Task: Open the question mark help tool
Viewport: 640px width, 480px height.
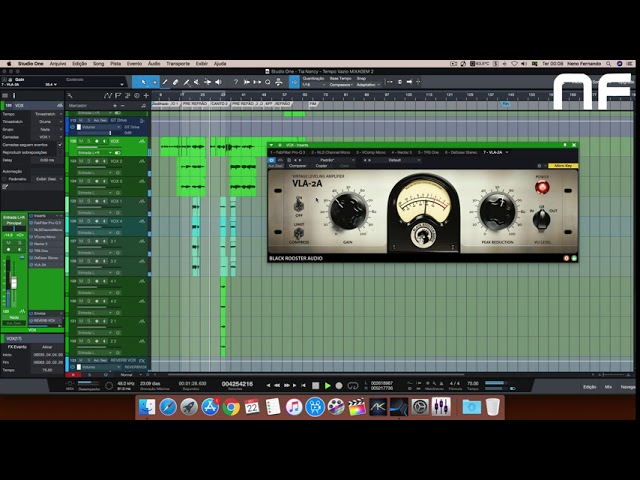Action: pyautogui.click(x=236, y=82)
